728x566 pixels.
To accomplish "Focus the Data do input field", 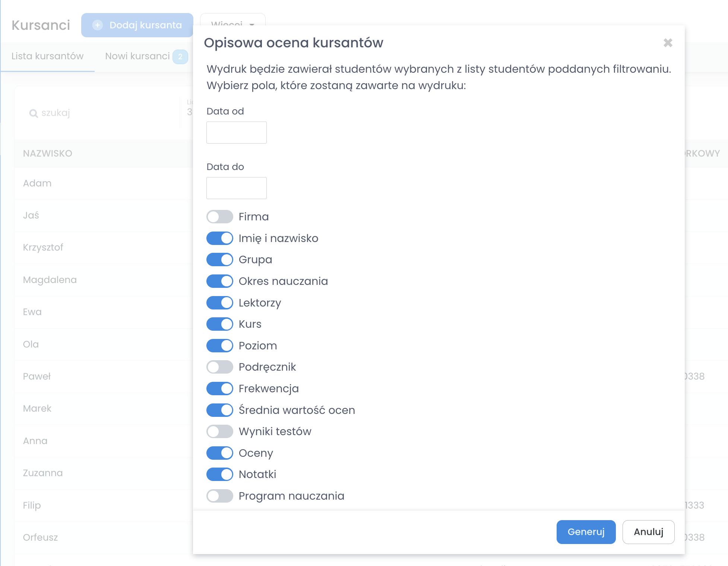I will (237, 188).
